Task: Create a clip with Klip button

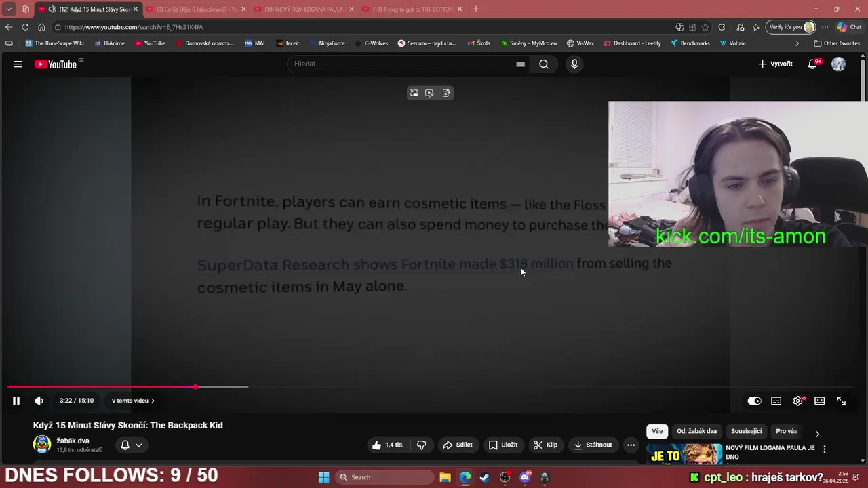Action: pos(546,445)
